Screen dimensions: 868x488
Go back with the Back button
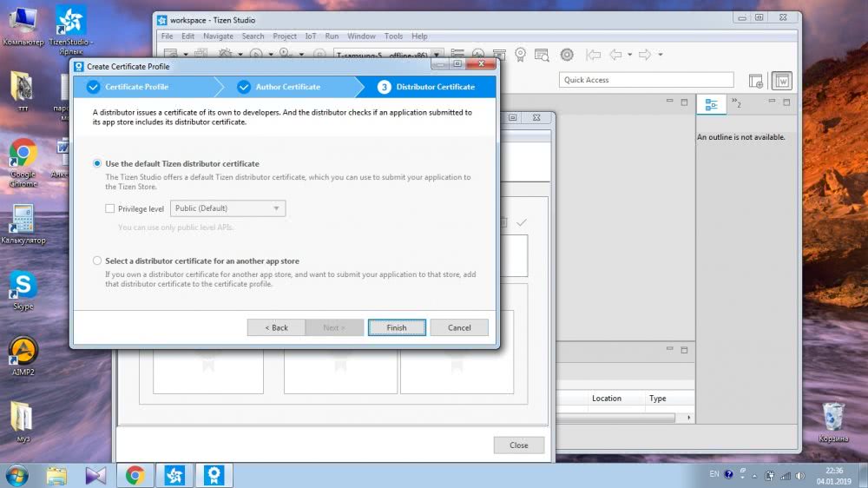coord(276,327)
